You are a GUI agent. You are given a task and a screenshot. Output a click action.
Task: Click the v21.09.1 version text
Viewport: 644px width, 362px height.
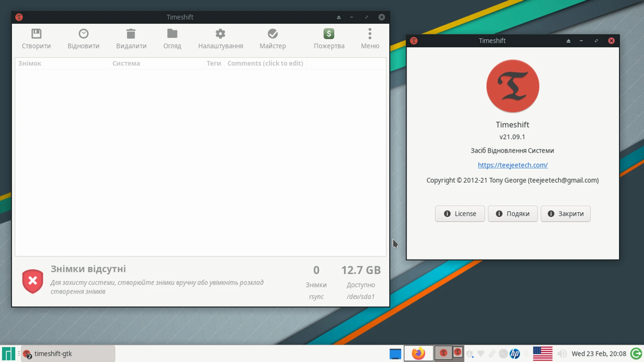coord(512,137)
